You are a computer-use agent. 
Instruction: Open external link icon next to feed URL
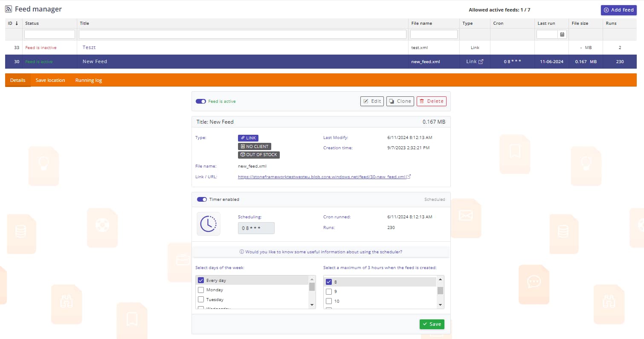point(409,177)
